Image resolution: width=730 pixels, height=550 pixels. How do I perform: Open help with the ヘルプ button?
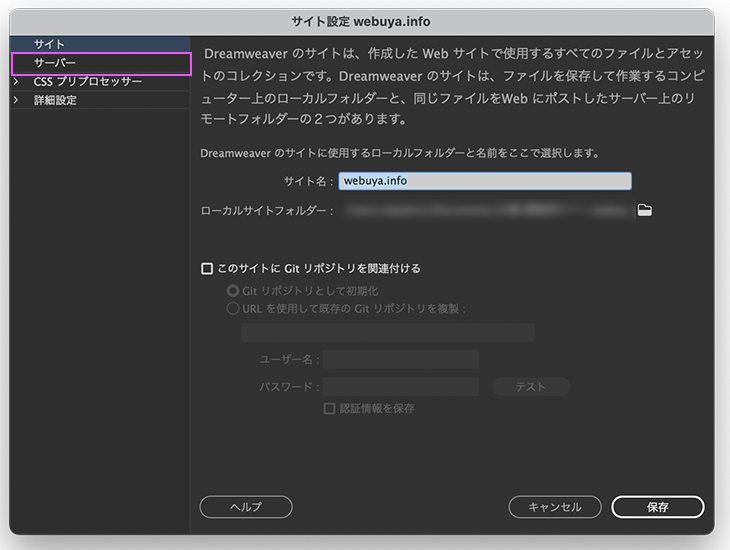(x=246, y=507)
